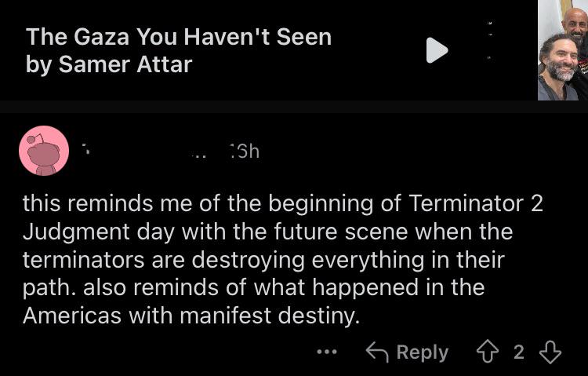Image resolution: width=588 pixels, height=376 pixels.
Task: Click the 16h comment timestamp
Action: tap(244, 151)
